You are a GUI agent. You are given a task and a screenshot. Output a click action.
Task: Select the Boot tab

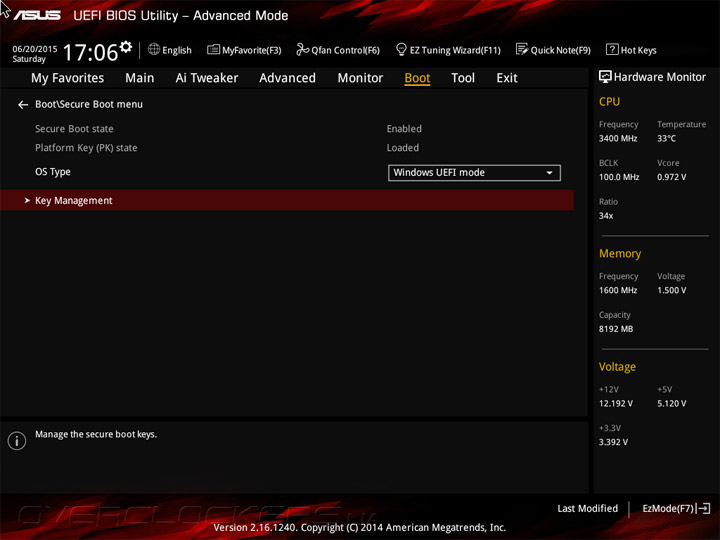pyautogui.click(x=417, y=78)
